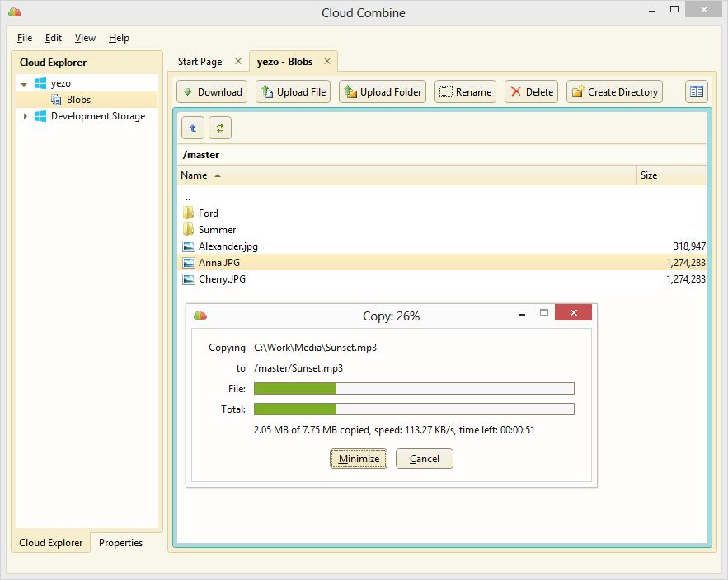728x580 pixels.
Task: Open the View menu
Action: (85, 38)
